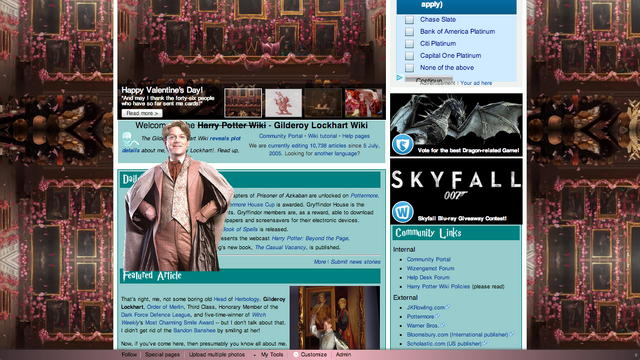Click the Customize gear icon
Screen dimensions: 640x360
(x=296, y=355)
